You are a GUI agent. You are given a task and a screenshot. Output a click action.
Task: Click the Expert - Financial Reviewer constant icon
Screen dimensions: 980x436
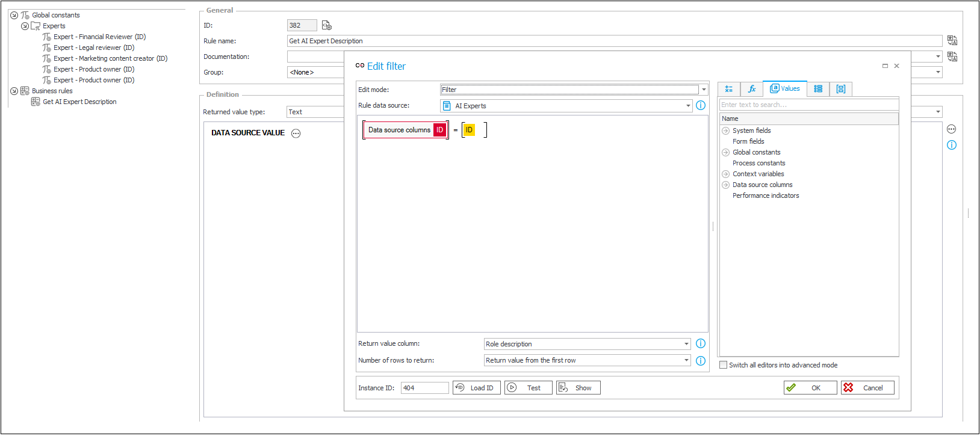point(46,37)
